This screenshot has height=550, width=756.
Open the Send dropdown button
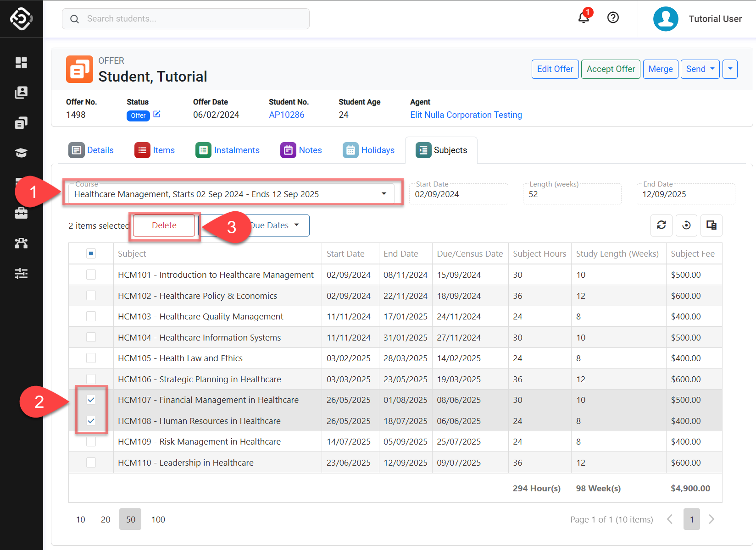(700, 69)
